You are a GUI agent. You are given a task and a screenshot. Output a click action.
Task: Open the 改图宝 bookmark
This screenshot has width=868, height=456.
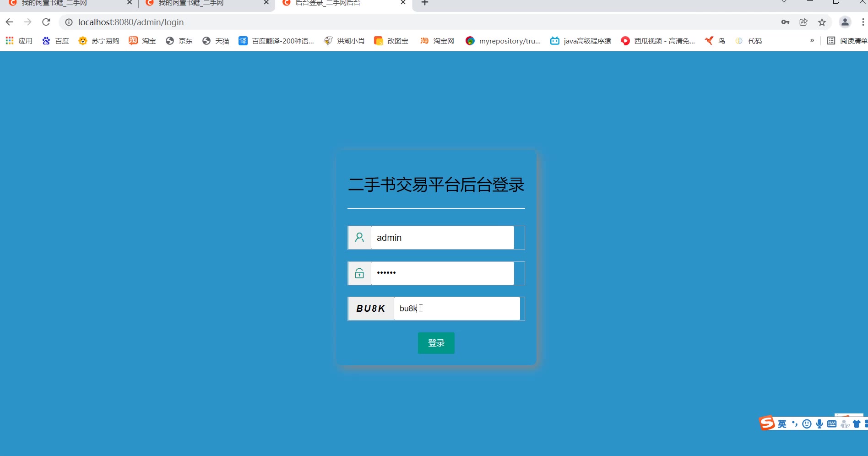pyautogui.click(x=391, y=41)
